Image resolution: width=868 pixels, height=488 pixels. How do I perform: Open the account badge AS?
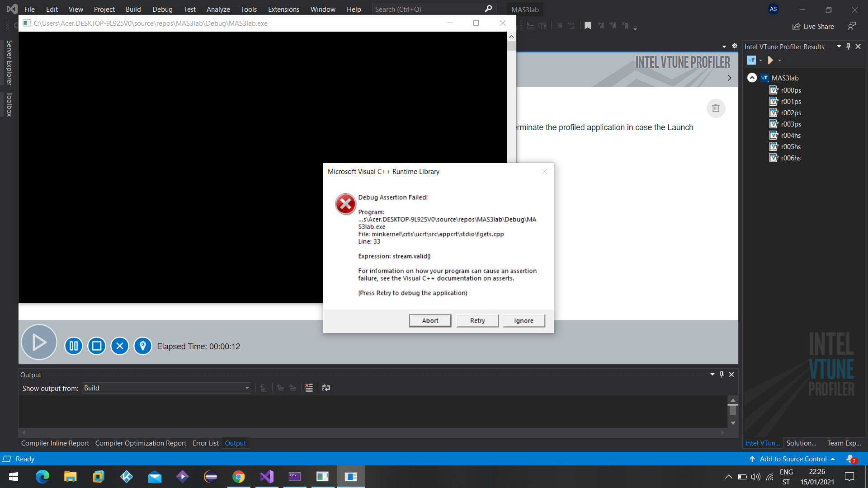774,9
